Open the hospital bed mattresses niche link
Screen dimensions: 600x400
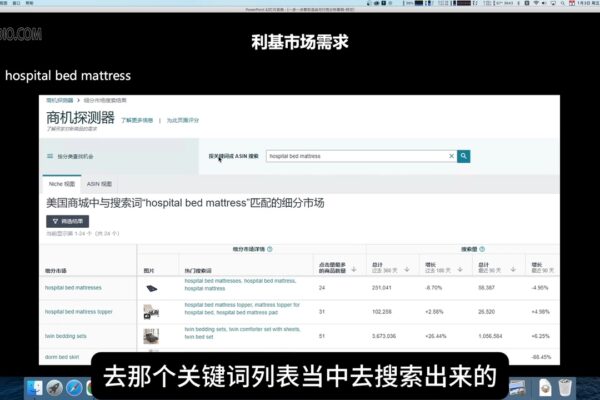click(x=73, y=288)
